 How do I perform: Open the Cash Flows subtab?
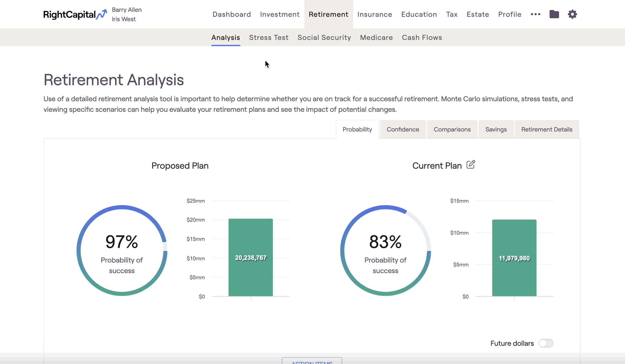[x=422, y=37]
